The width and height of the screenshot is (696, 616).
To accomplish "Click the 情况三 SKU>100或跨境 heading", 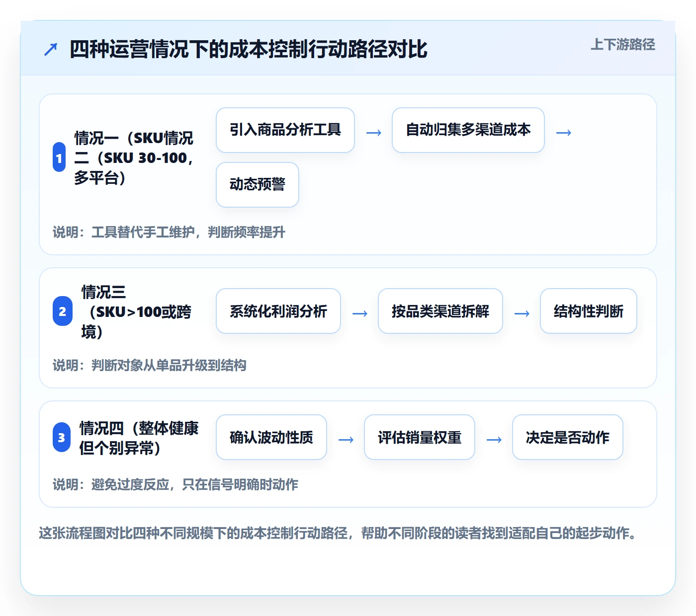I will 136,311.
